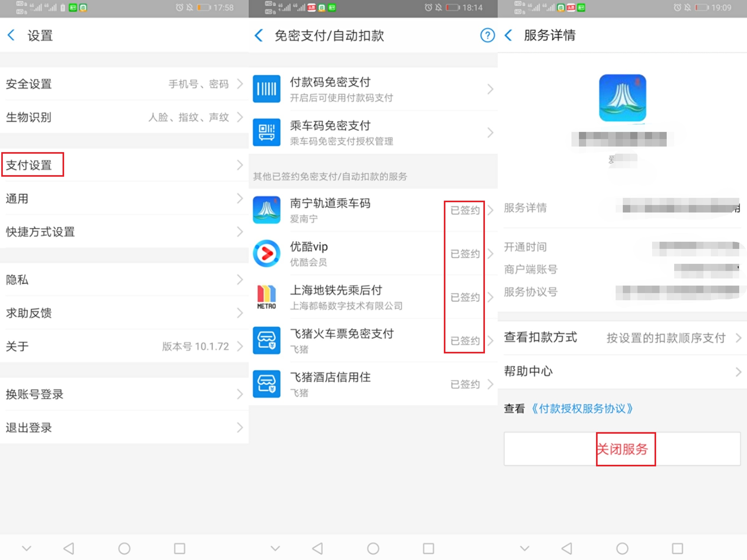Open 《付款授权服务协议》 link
The image size is (747, 560).
click(x=582, y=408)
